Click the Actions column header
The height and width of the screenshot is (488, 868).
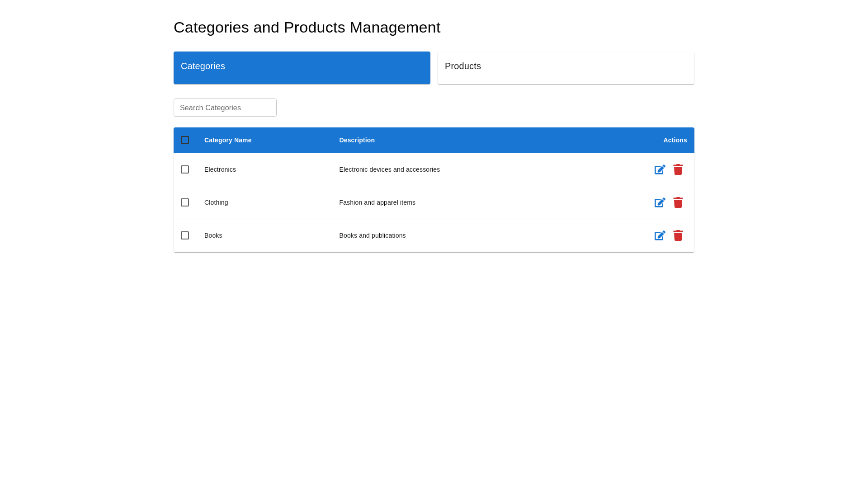click(x=675, y=140)
